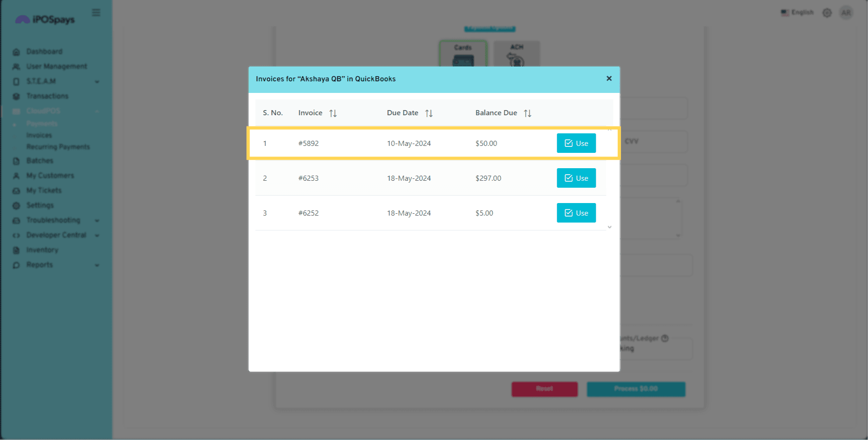This screenshot has width=868, height=440.
Task: Open the AR user avatar menu
Action: pyautogui.click(x=846, y=13)
